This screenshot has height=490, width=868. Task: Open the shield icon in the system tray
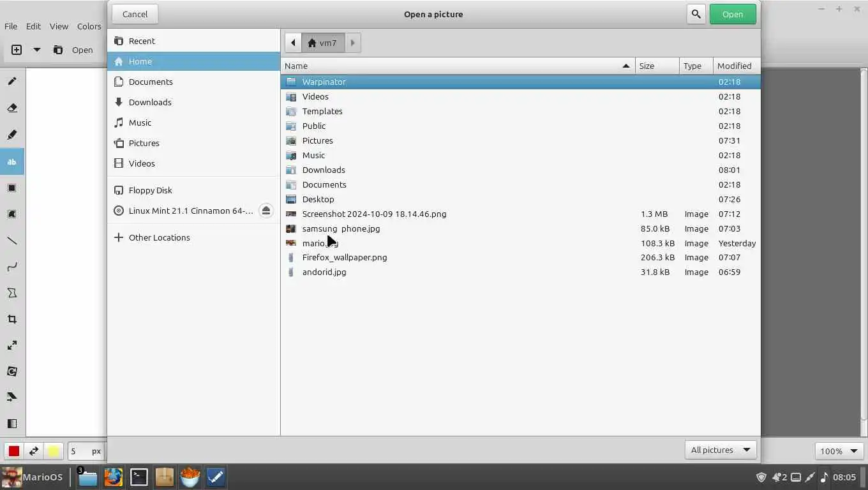coord(761,477)
